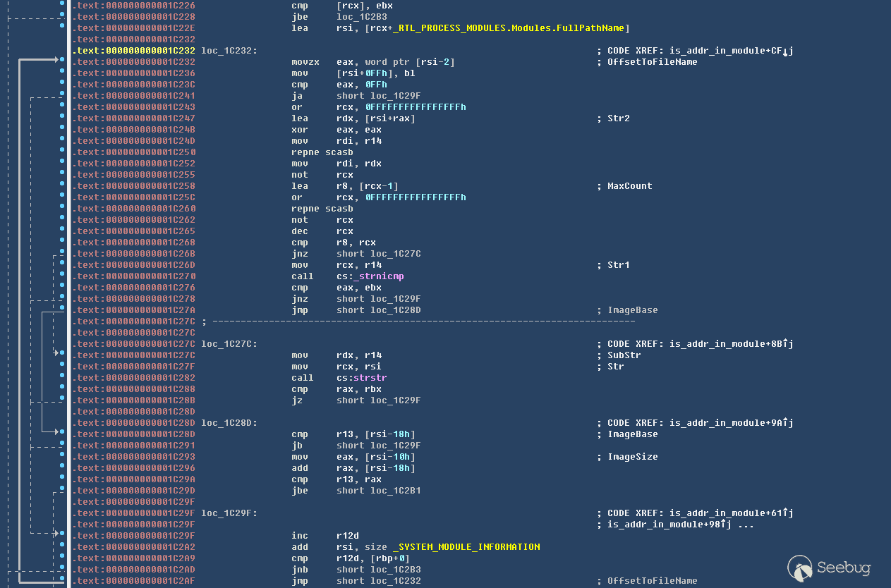891x588 pixels.
Task: Click jbe short loc_1C2B1 jump target
Action: (x=379, y=491)
